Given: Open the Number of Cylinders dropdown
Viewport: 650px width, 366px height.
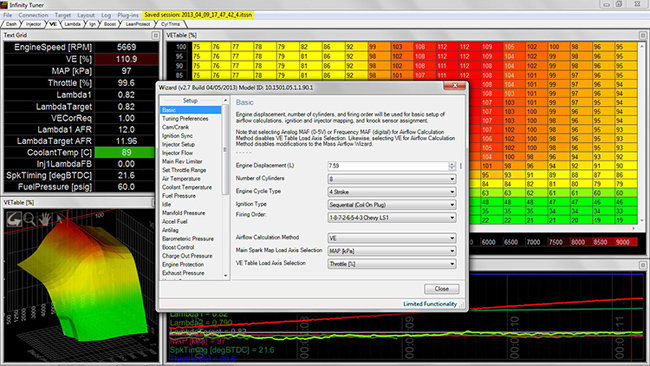Looking at the screenshot, I should click(392, 179).
